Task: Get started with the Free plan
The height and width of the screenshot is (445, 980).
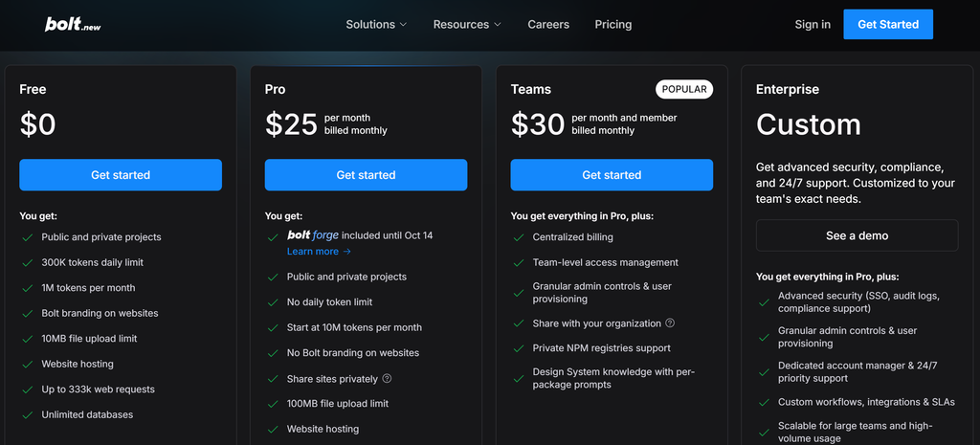Action: (x=121, y=175)
